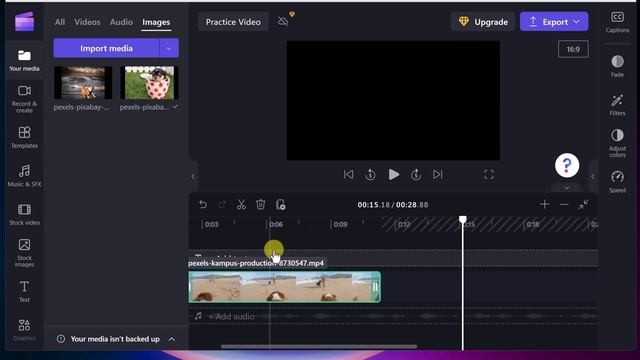640x360 pixels.
Task: Click the Your media isn't backed up text
Action: (115, 339)
